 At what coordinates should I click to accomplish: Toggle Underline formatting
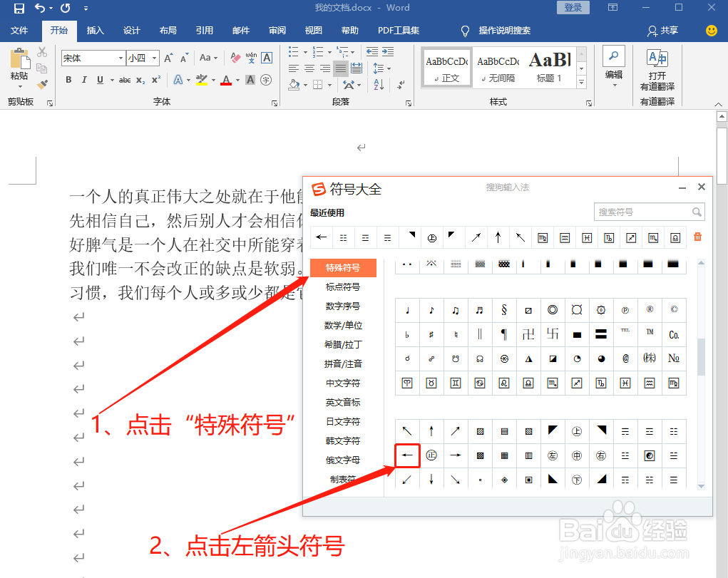coord(100,80)
